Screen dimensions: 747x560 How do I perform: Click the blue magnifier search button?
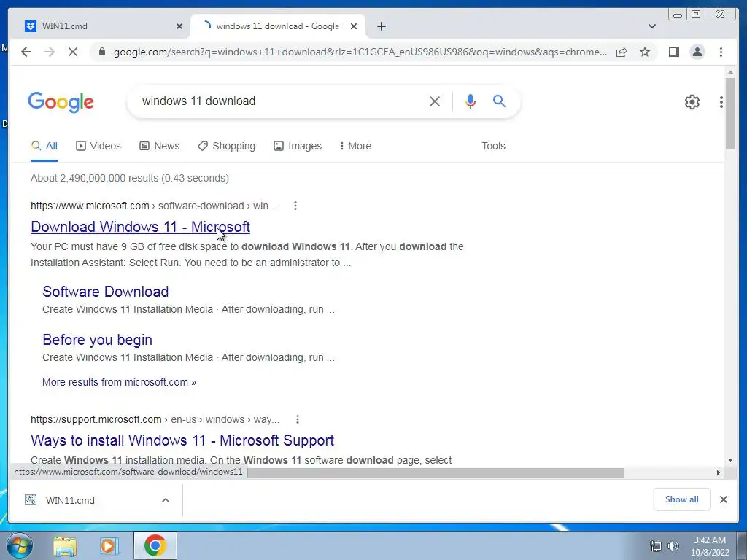499,101
